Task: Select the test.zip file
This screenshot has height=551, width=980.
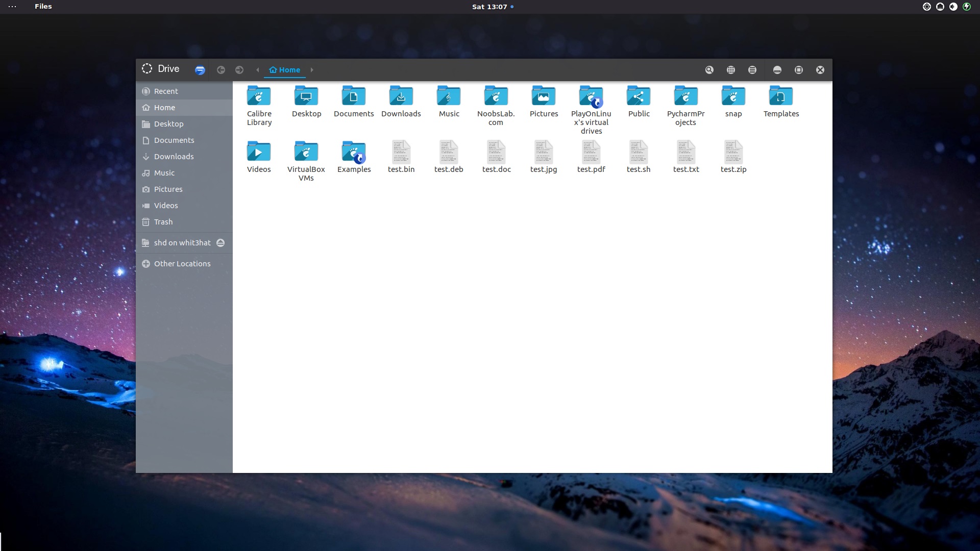Action: click(733, 152)
